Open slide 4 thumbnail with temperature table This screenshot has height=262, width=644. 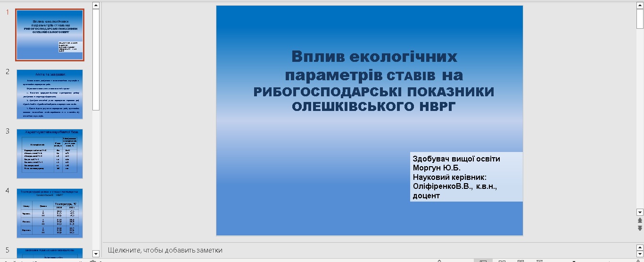(50, 213)
